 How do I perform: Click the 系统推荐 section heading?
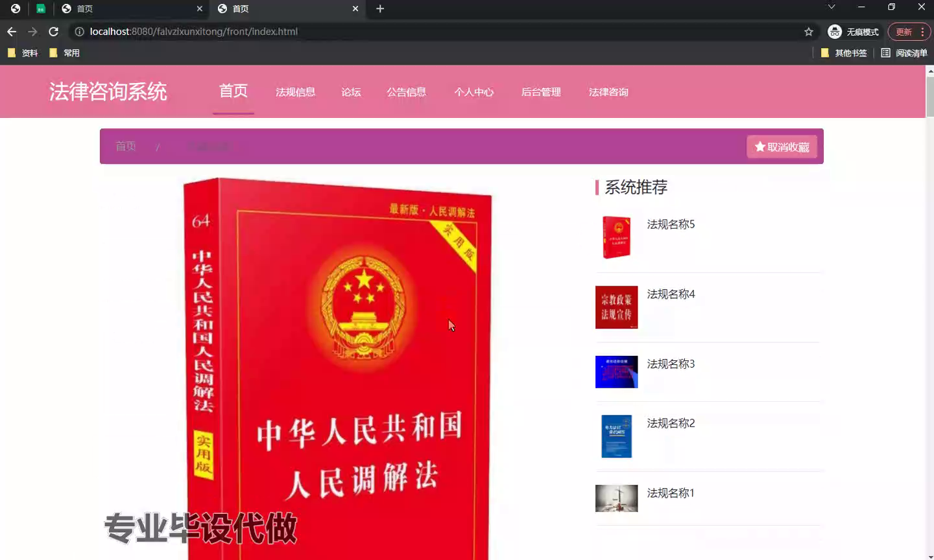coord(636,187)
